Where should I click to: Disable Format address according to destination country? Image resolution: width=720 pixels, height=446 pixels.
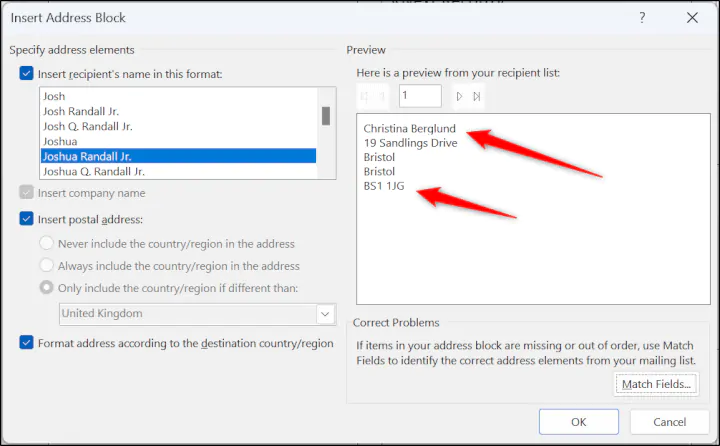(x=26, y=343)
